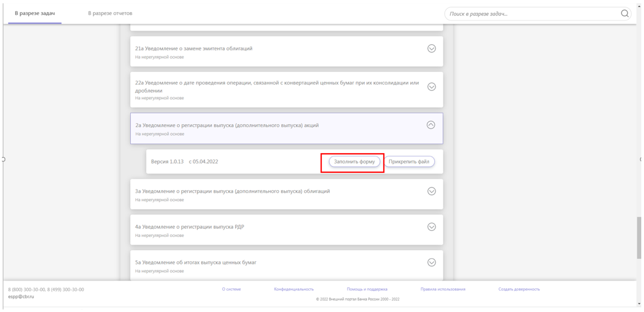Open Правила использования footer link
The image size is (644, 312).
pos(443,289)
